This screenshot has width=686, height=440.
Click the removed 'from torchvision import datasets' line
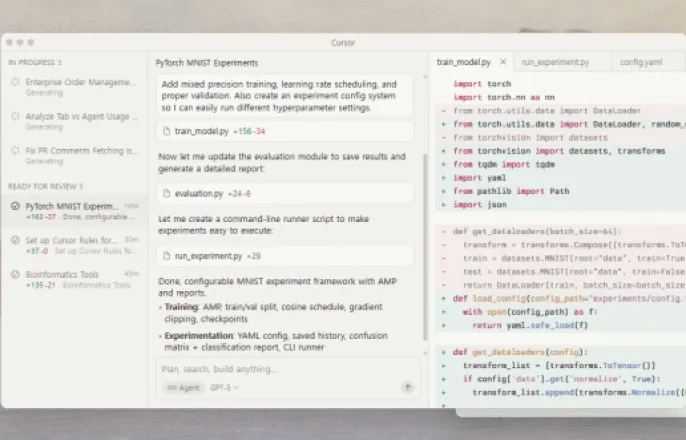click(x=530, y=138)
